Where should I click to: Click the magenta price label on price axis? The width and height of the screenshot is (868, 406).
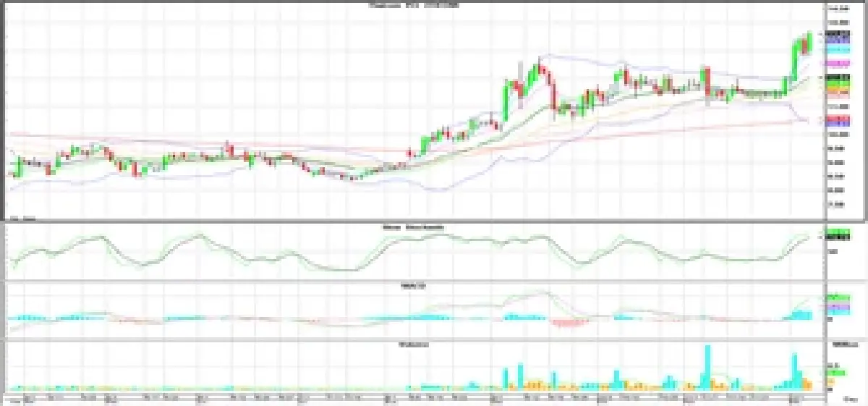click(838, 64)
